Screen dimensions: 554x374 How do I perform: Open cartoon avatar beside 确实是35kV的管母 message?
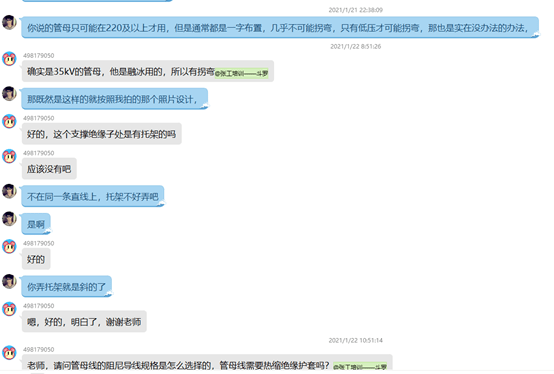click(x=9, y=59)
